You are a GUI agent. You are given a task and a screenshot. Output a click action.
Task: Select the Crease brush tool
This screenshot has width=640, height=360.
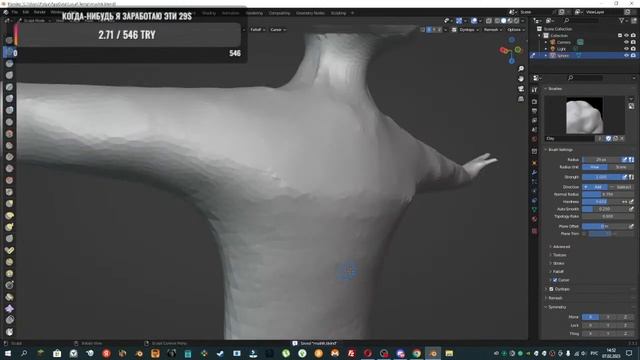tap(9, 122)
